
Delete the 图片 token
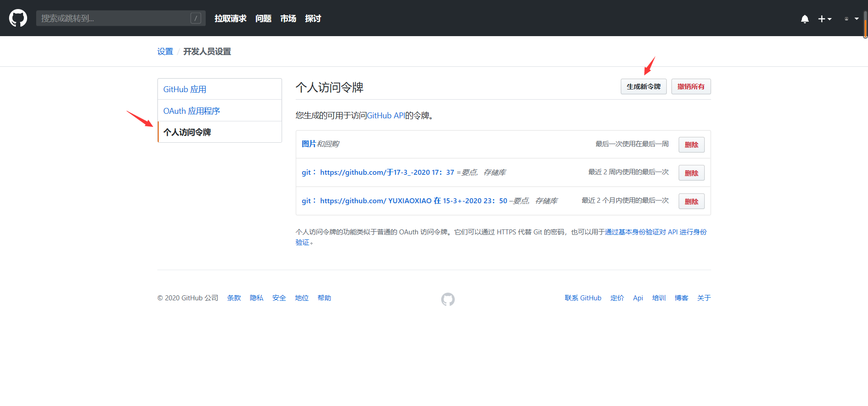(x=692, y=145)
